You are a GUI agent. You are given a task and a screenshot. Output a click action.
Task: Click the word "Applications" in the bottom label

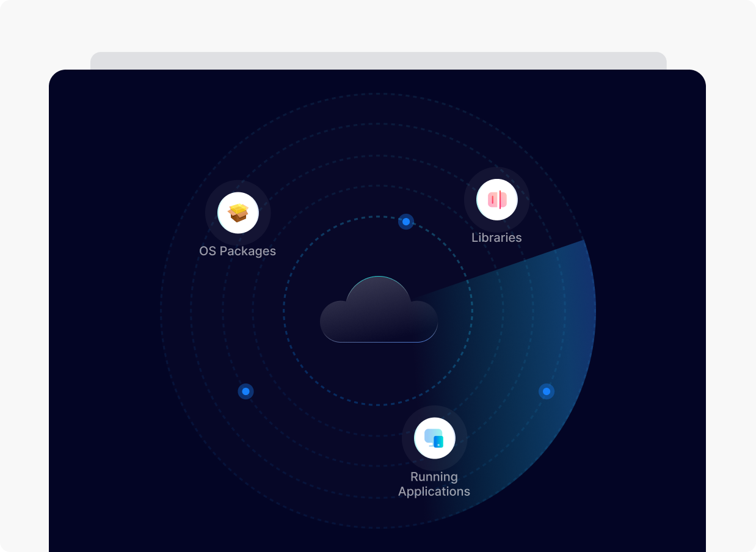click(434, 492)
